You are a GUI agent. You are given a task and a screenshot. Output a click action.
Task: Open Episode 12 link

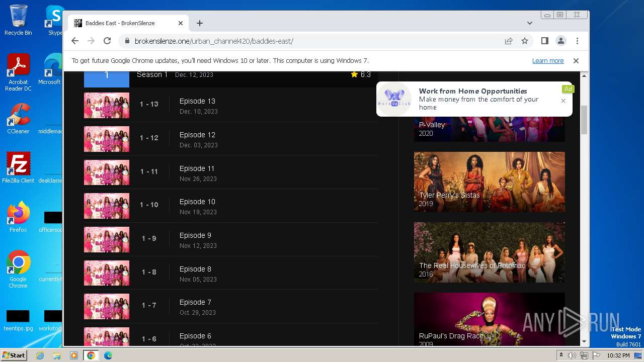pos(197,135)
